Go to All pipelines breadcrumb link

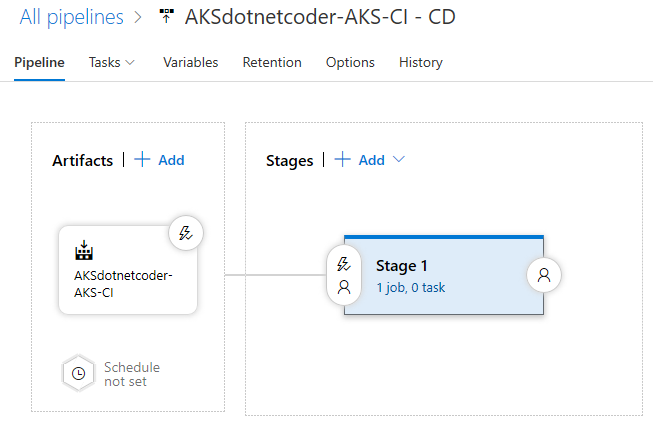click(x=72, y=17)
